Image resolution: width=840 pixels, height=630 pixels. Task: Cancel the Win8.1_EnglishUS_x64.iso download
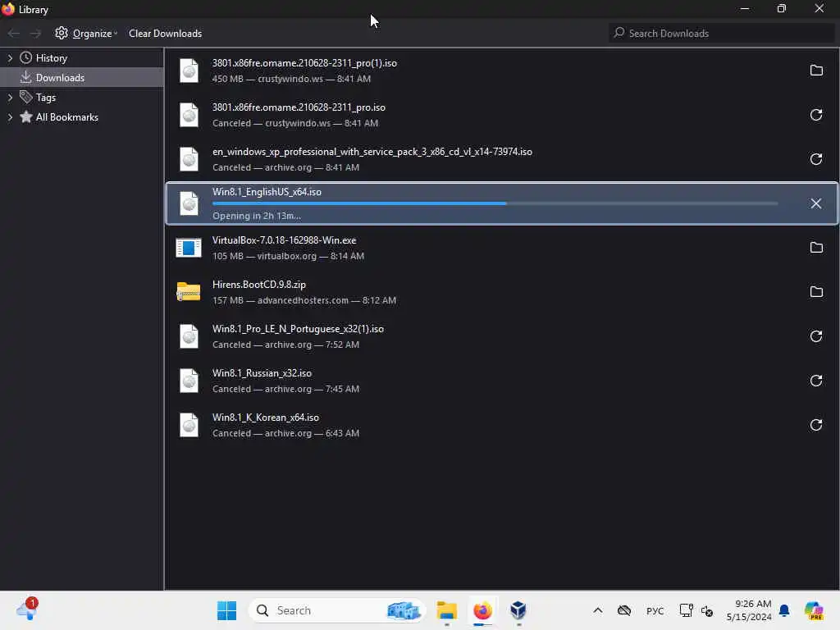pos(816,203)
